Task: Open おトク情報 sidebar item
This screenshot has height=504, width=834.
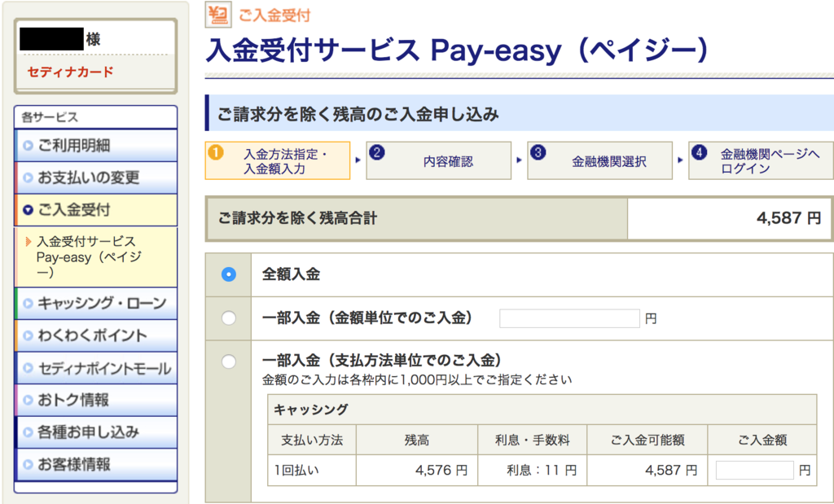Action: click(96, 400)
